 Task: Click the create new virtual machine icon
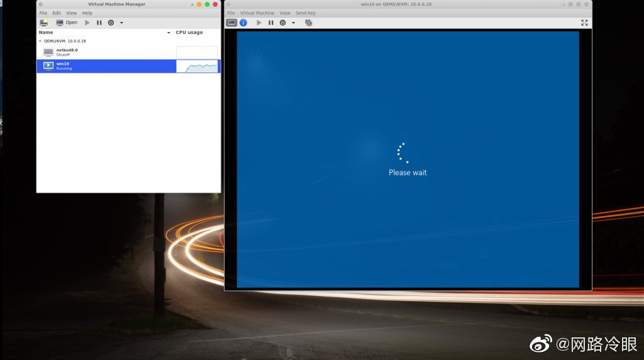pos(43,23)
